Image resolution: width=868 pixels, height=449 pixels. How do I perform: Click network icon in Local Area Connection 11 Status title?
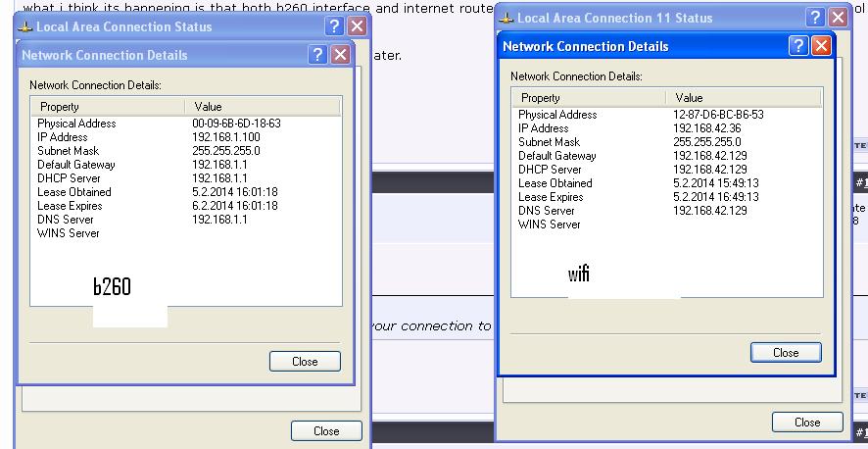506,18
